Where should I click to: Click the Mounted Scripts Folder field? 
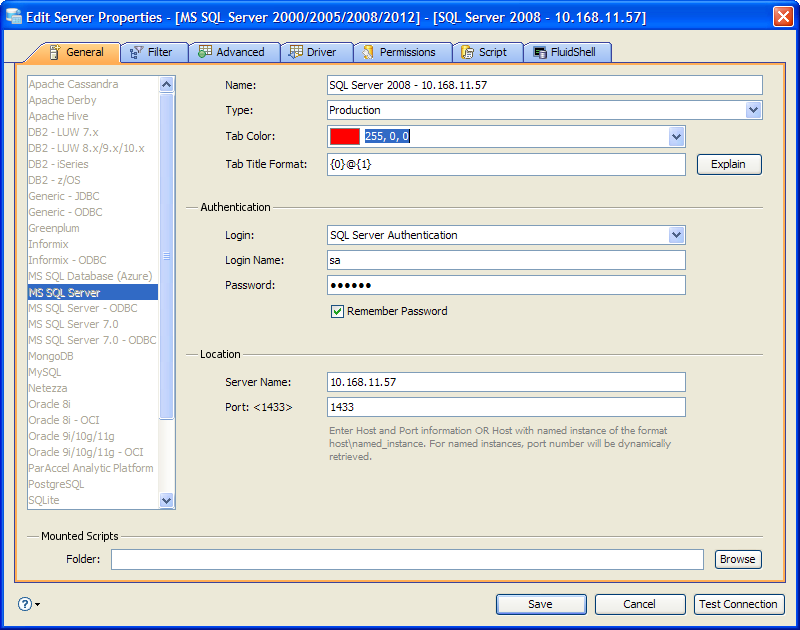click(x=407, y=559)
